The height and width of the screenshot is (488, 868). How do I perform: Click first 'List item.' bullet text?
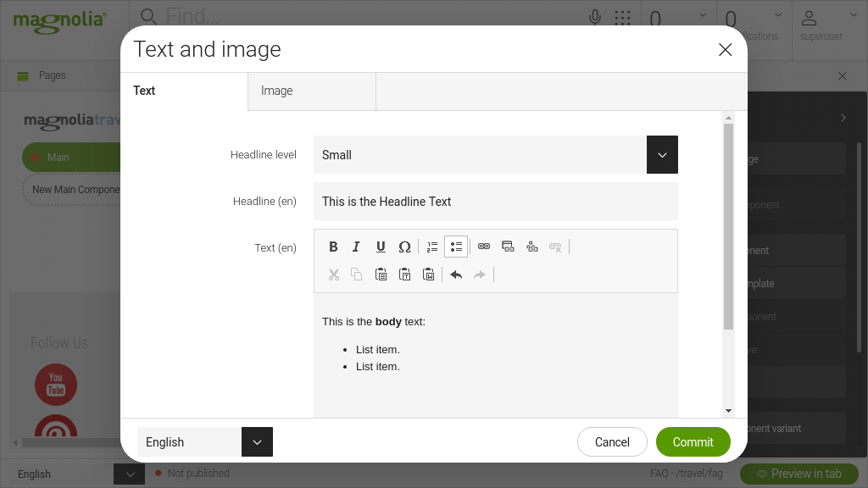click(x=377, y=350)
